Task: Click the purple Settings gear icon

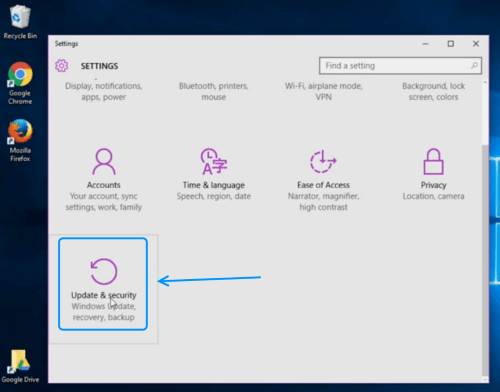Action: [62, 66]
